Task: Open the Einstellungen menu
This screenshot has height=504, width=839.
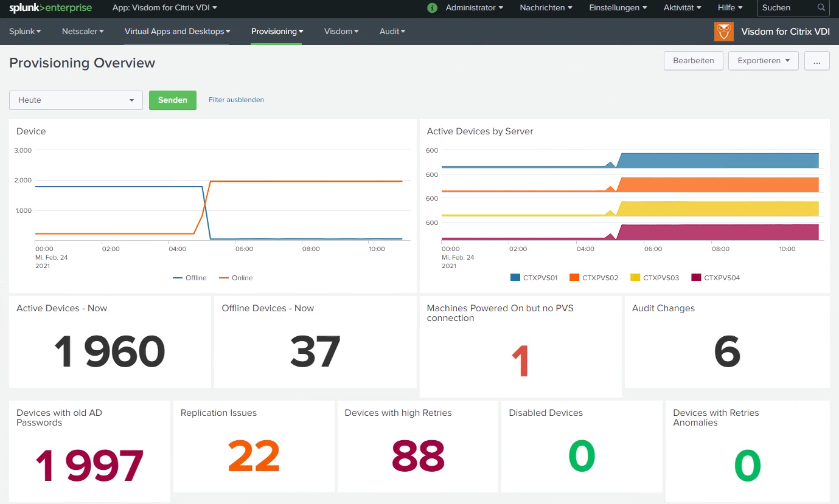Action: click(x=618, y=8)
